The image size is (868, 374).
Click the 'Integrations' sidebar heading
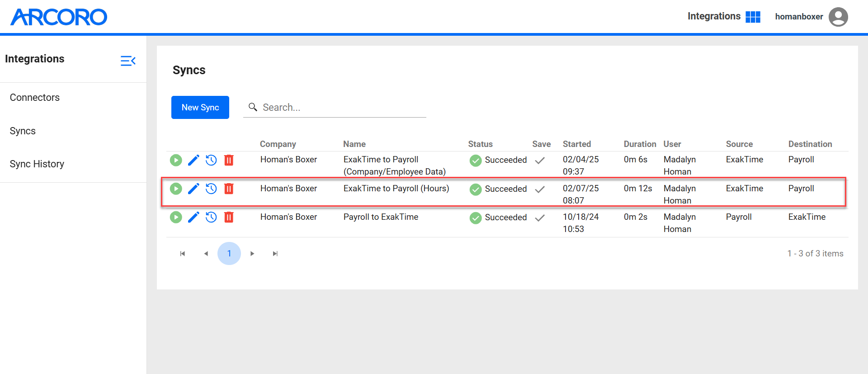(35, 59)
